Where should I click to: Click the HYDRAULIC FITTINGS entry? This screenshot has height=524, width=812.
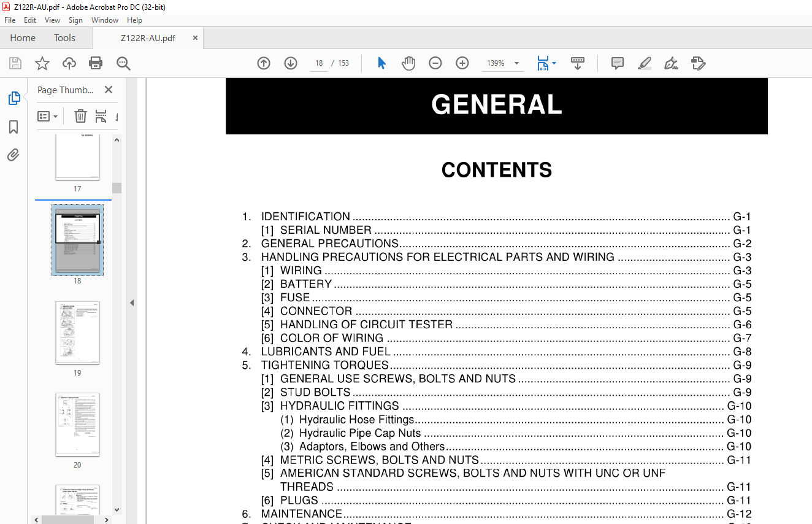pyautogui.click(x=506, y=406)
